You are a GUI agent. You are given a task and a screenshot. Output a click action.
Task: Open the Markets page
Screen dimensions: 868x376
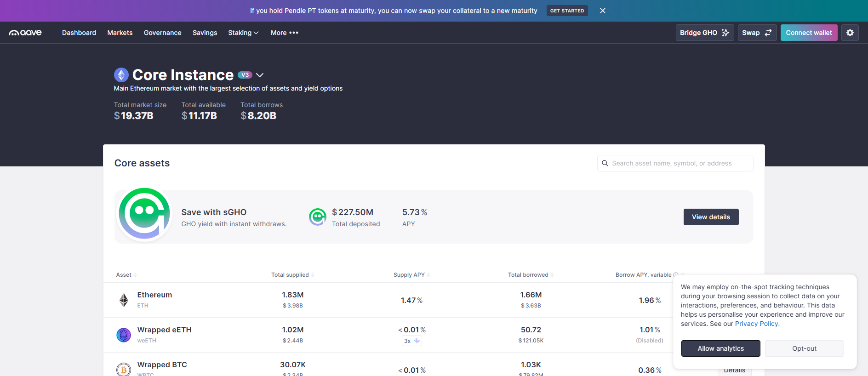(120, 33)
